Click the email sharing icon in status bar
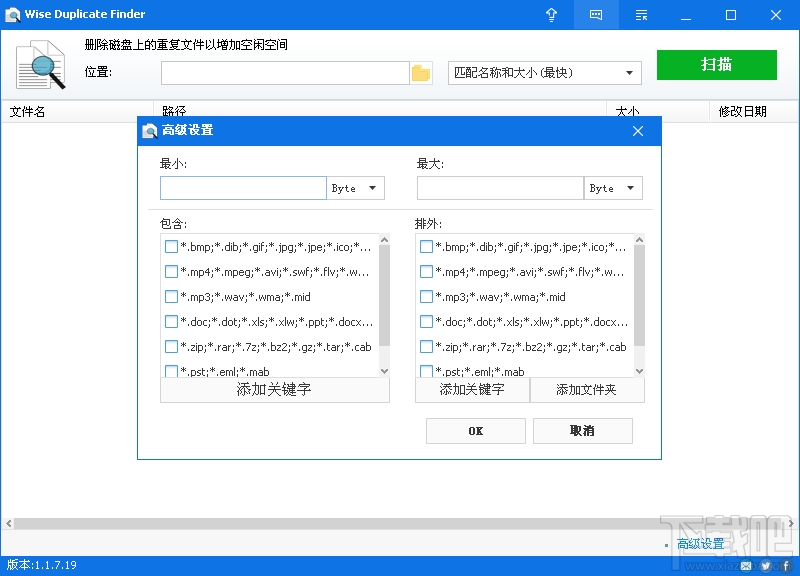This screenshot has height=576, width=800. tap(745, 565)
